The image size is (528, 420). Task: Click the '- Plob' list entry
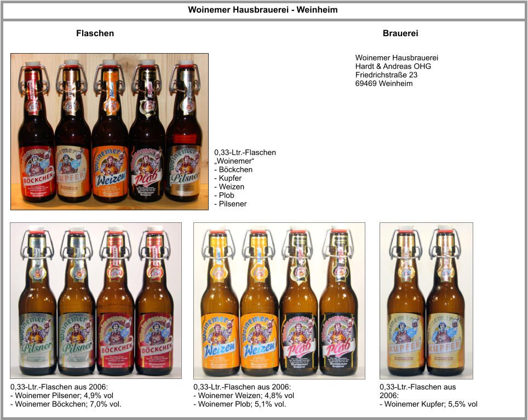coord(224,195)
